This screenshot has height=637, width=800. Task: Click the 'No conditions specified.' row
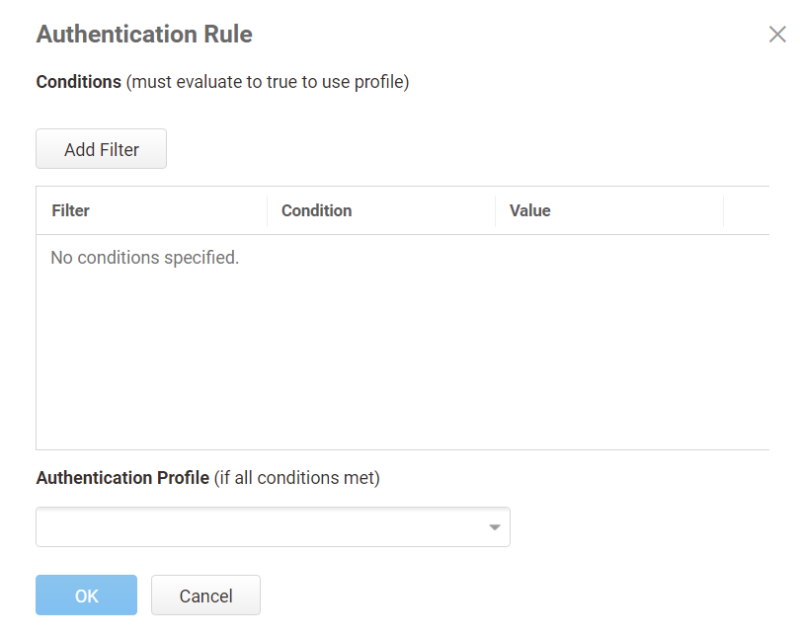145,258
